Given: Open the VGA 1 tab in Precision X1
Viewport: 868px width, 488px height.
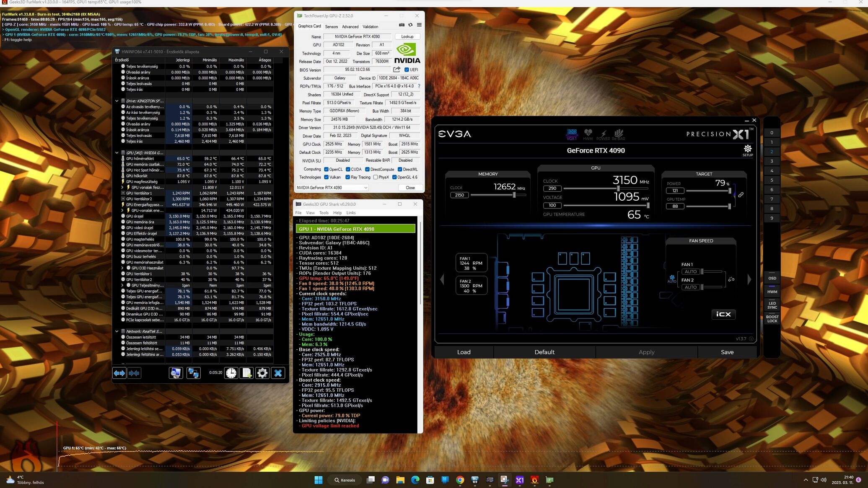Looking at the screenshot, I should tap(572, 134).
